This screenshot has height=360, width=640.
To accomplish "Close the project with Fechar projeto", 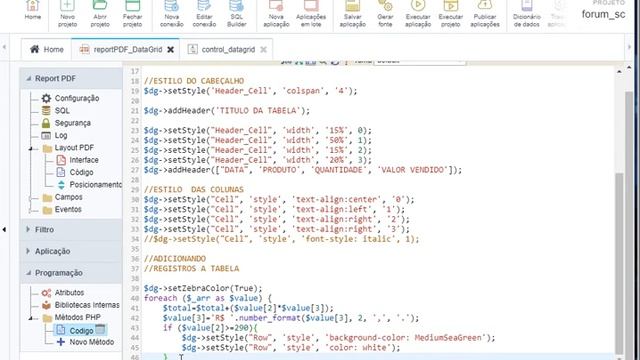I will click(x=133, y=14).
